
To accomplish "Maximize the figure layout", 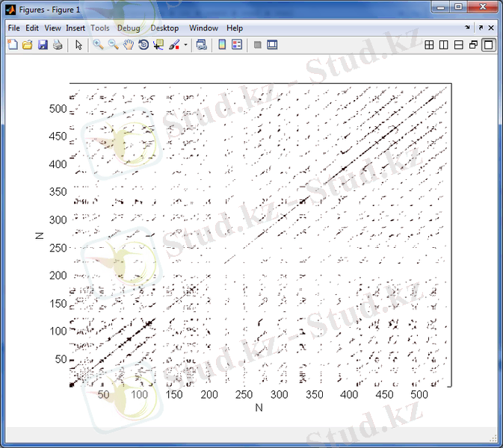I will (x=488, y=45).
